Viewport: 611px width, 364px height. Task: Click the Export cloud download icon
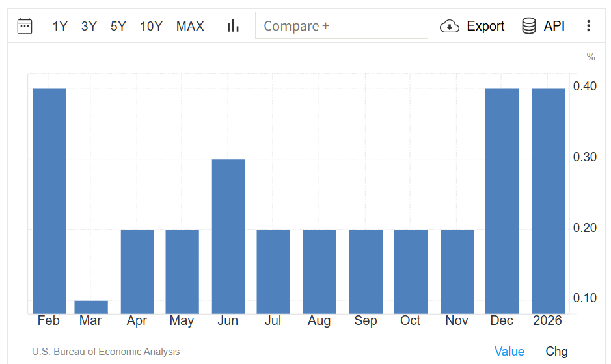(x=450, y=26)
